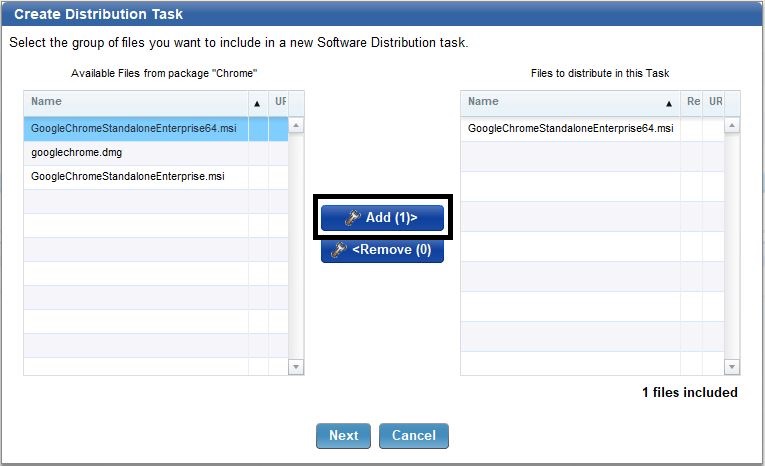
Task: Click the Add (1)> button
Action: point(382,218)
